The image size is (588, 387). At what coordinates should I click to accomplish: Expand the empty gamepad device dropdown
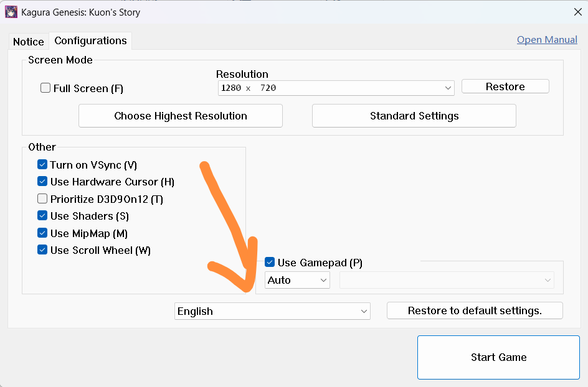[x=447, y=280]
